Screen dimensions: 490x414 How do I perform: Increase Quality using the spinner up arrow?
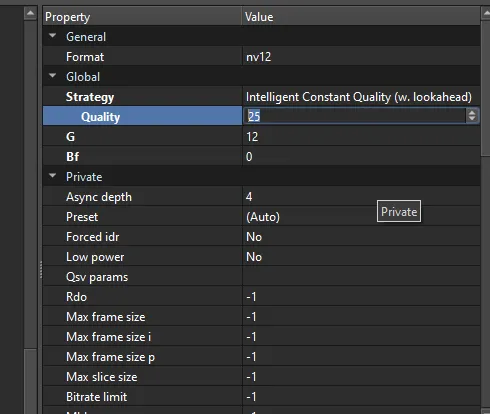[x=472, y=113]
